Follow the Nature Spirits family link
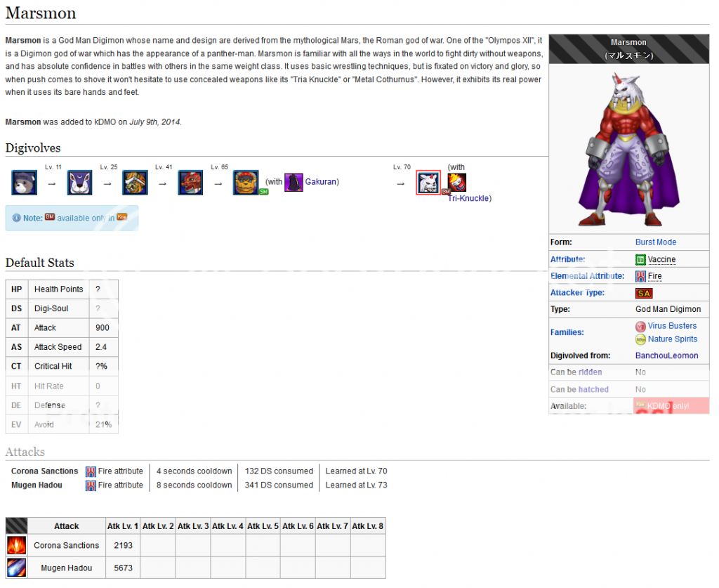Viewport: 719px width, 588px height. tap(672, 339)
